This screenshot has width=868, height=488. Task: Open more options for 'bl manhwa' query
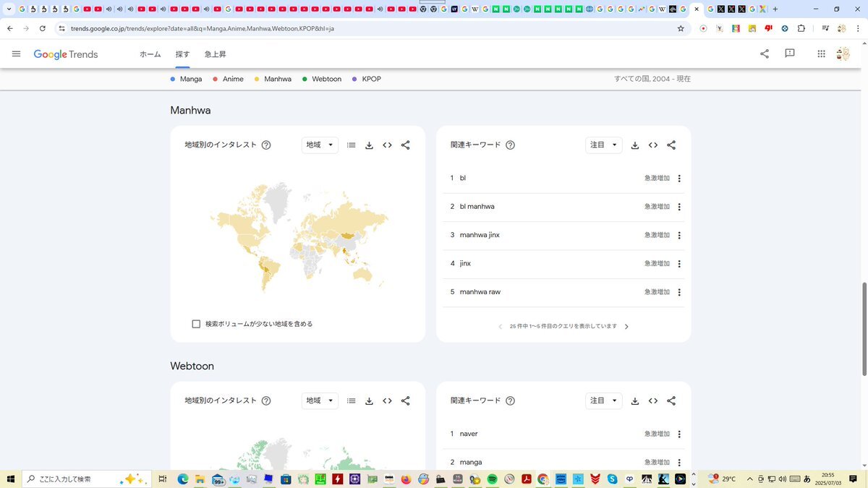point(679,207)
